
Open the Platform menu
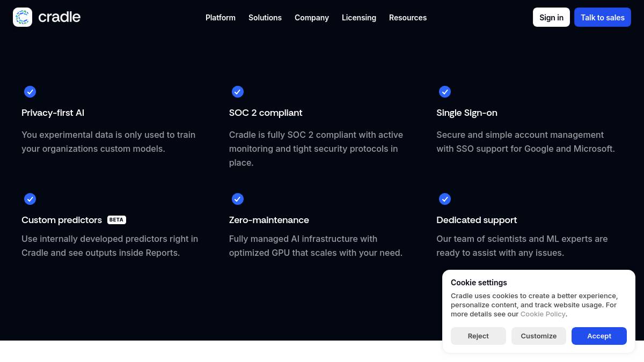click(220, 18)
